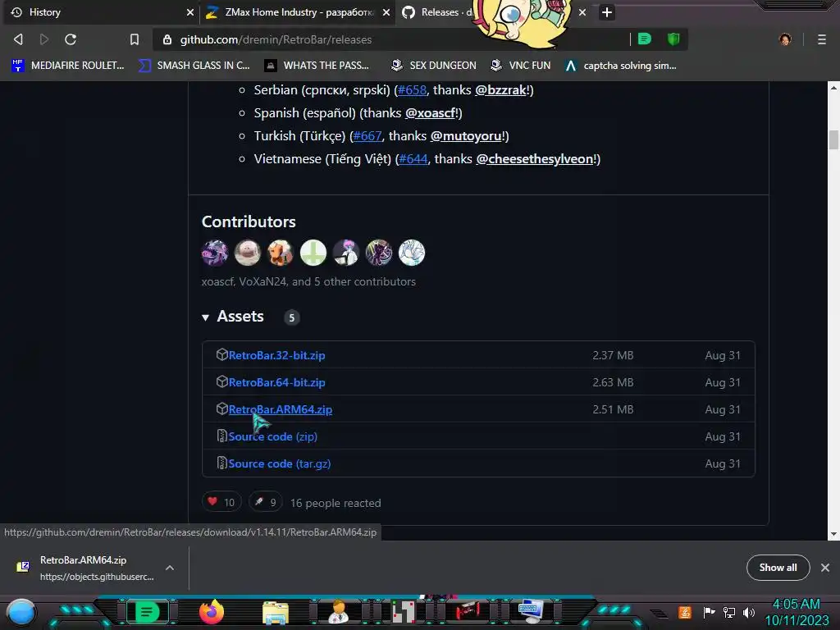The image size is (840, 630).
Task: Open downloaded RetroBar.ARM64.zip file
Action: point(84,568)
